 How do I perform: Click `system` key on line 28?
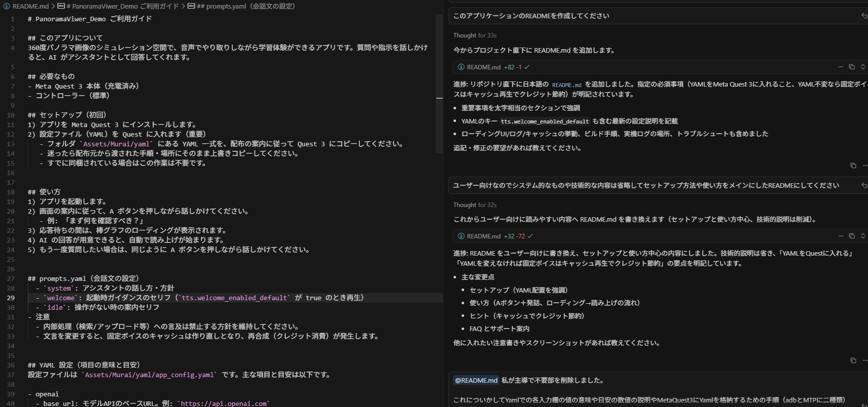(x=59, y=288)
